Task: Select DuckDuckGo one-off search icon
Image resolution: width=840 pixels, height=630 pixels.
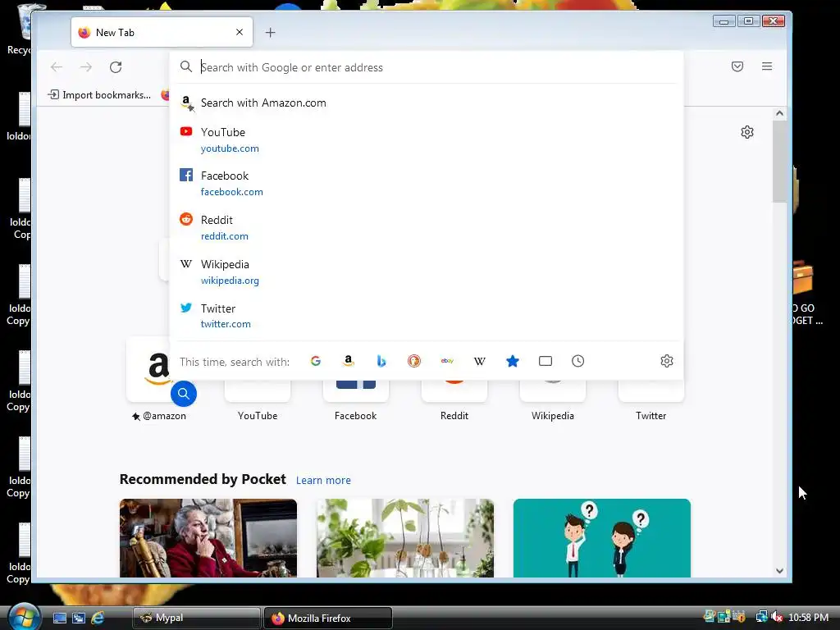Action: tap(414, 361)
